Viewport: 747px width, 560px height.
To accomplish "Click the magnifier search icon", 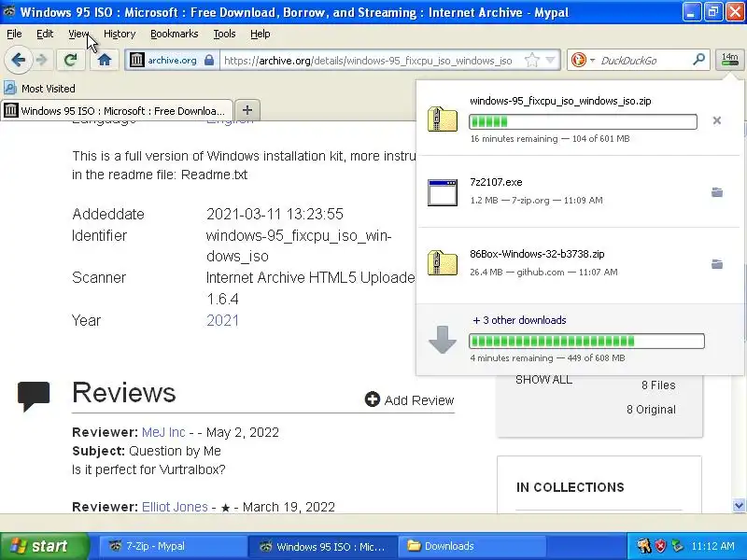I will (x=698, y=60).
